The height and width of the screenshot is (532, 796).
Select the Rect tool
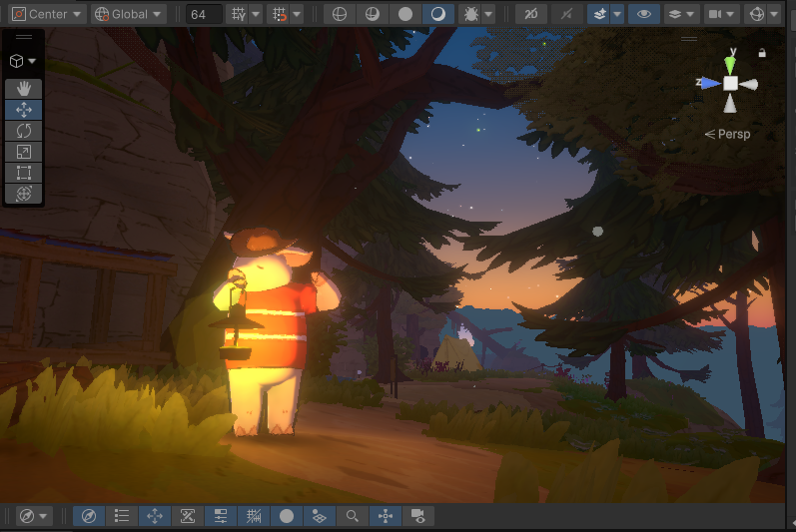[x=23, y=173]
